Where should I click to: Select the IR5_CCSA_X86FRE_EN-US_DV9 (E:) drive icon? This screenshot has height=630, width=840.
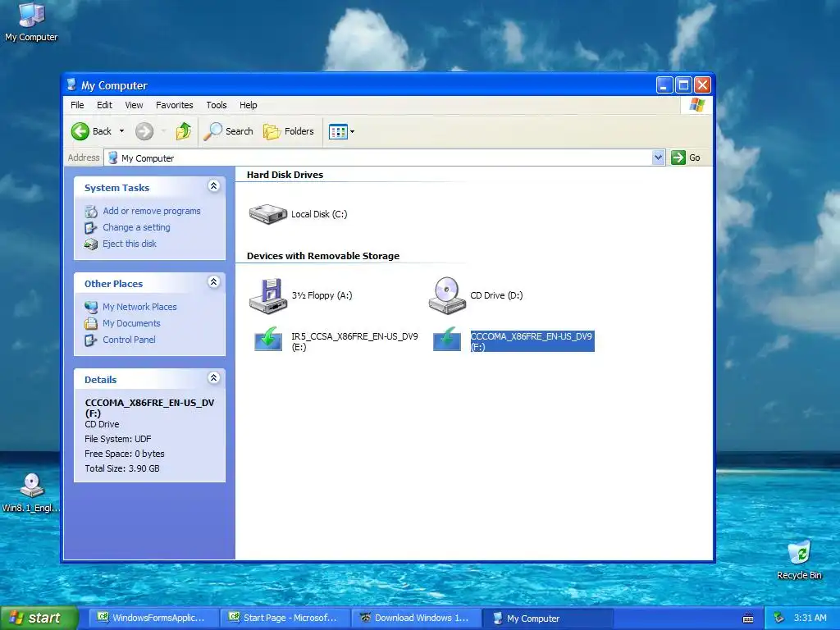268,340
